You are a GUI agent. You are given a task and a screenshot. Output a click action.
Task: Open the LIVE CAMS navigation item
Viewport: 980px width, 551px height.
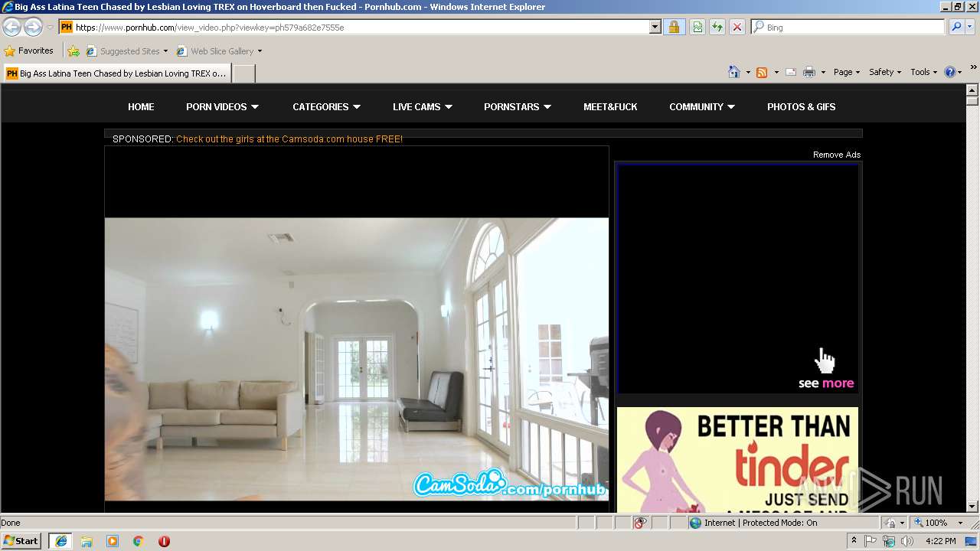click(x=422, y=107)
